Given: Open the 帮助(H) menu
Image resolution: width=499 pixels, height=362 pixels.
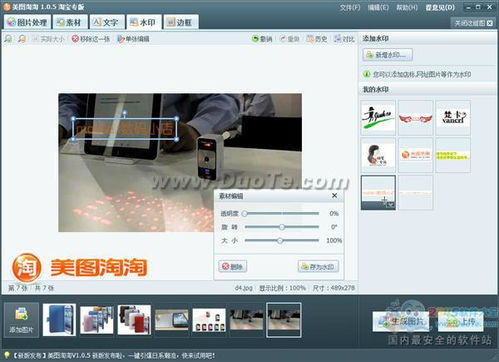Looking at the screenshot, I should pyautogui.click(x=407, y=7).
